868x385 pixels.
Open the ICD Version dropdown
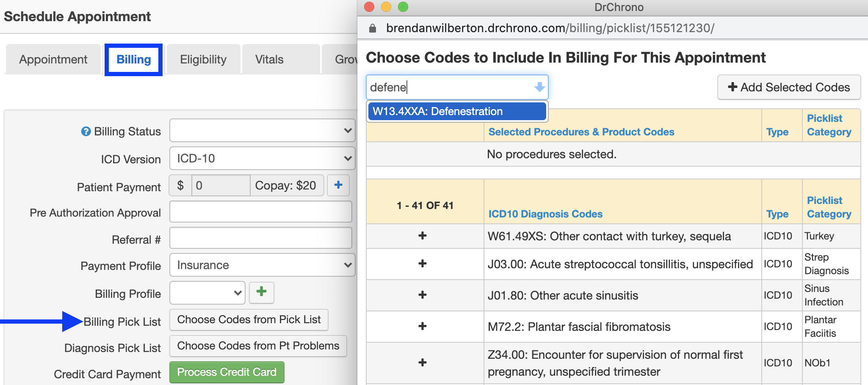pyautogui.click(x=262, y=158)
